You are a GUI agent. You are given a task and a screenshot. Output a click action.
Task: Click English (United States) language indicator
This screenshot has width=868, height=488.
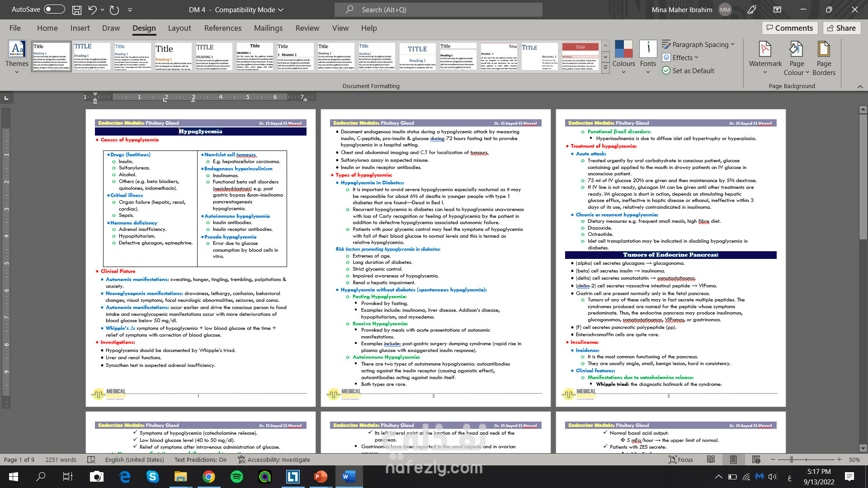pyautogui.click(x=135, y=460)
